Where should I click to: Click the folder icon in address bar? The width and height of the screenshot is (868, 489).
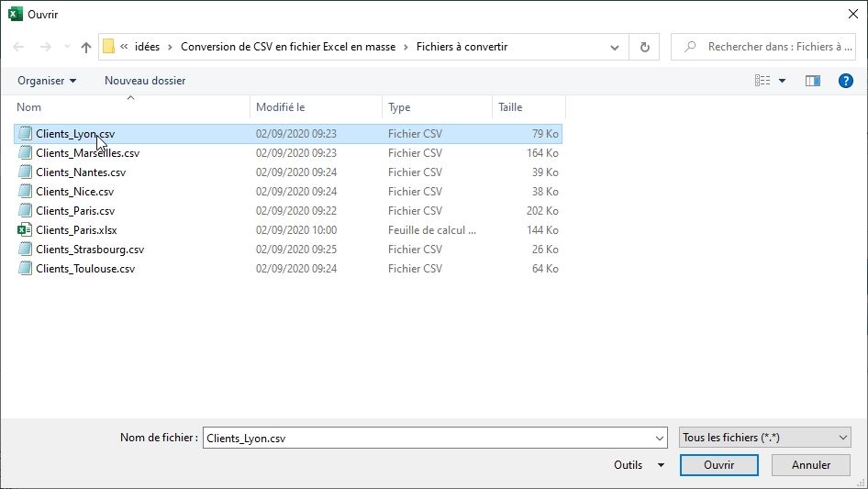click(109, 47)
